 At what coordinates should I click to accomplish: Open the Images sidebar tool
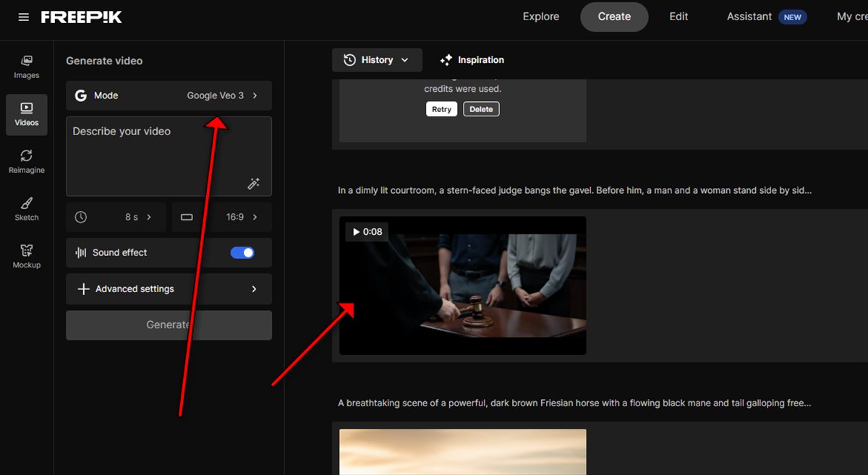pos(27,67)
